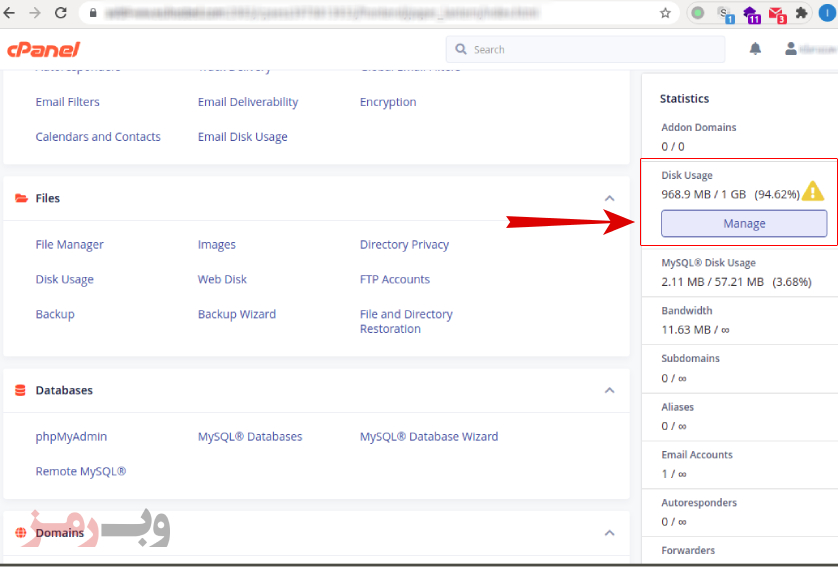
Task: Click the browser back arrow
Action: tap(9, 13)
